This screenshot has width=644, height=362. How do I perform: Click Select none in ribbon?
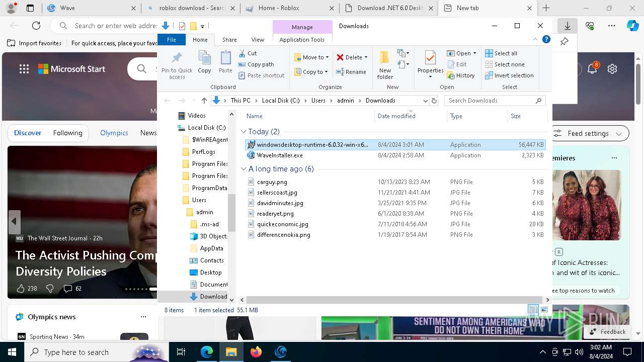[x=505, y=64]
